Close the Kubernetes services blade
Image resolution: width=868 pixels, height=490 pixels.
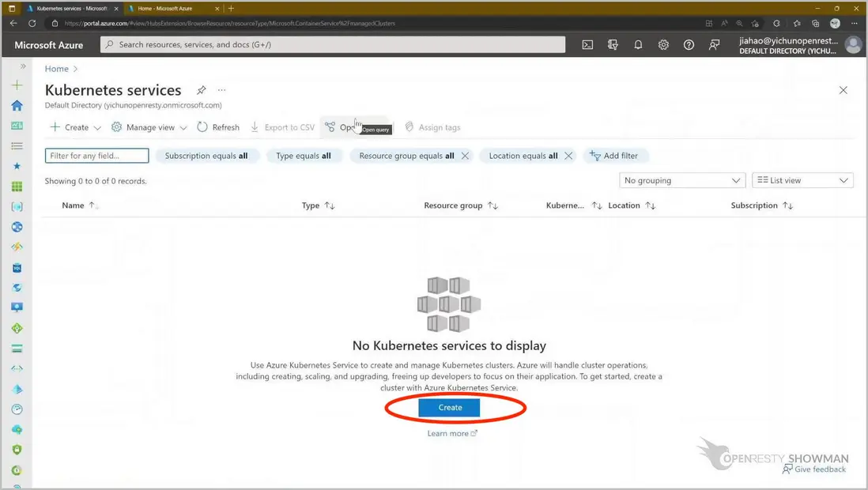click(843, 89)
